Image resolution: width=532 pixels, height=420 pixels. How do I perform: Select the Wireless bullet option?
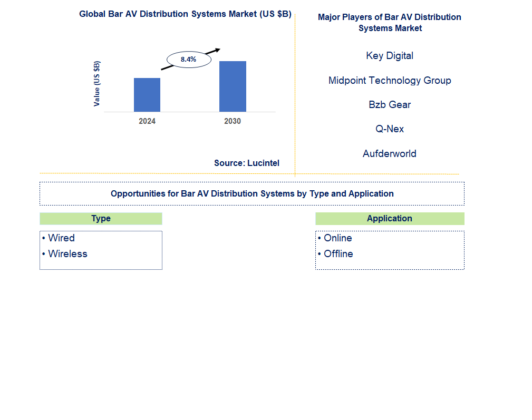click(67, 253)
